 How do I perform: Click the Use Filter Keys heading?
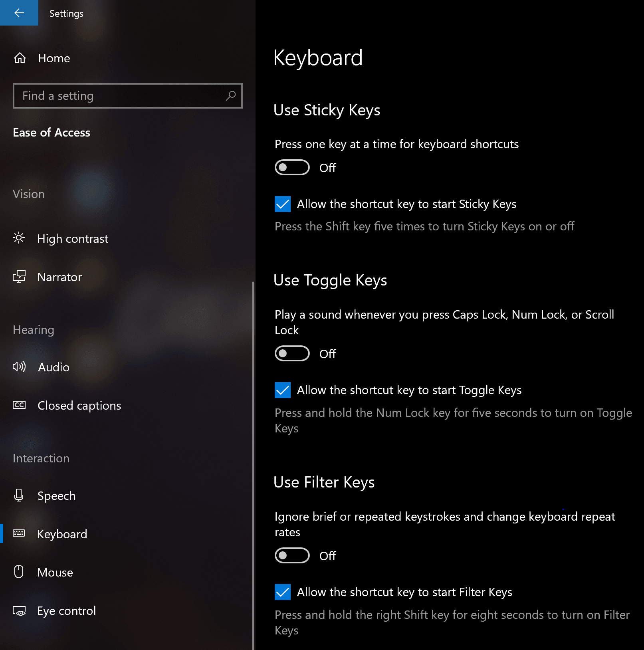(324, 482)
